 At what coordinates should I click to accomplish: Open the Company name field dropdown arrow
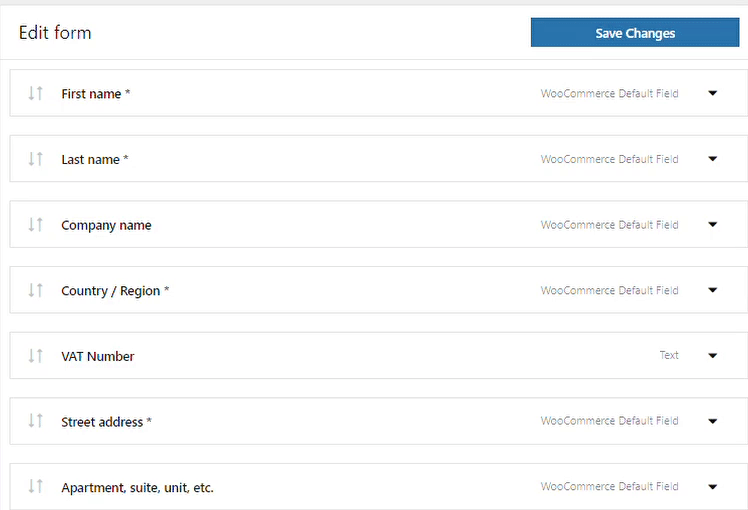click(x=712, y=224)
